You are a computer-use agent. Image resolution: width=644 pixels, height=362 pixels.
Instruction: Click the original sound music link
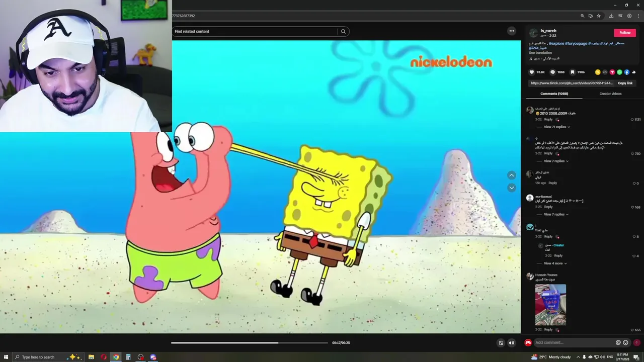click(546, 59)
